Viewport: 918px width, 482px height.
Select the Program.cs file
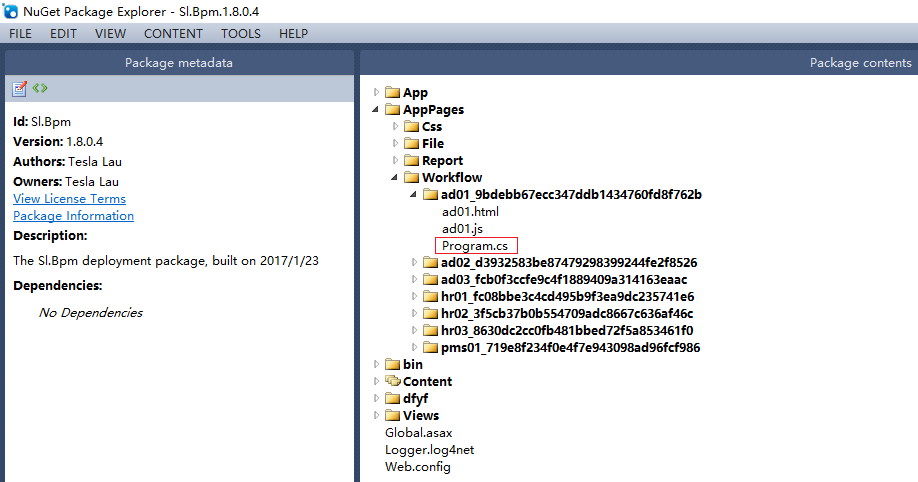476,246
